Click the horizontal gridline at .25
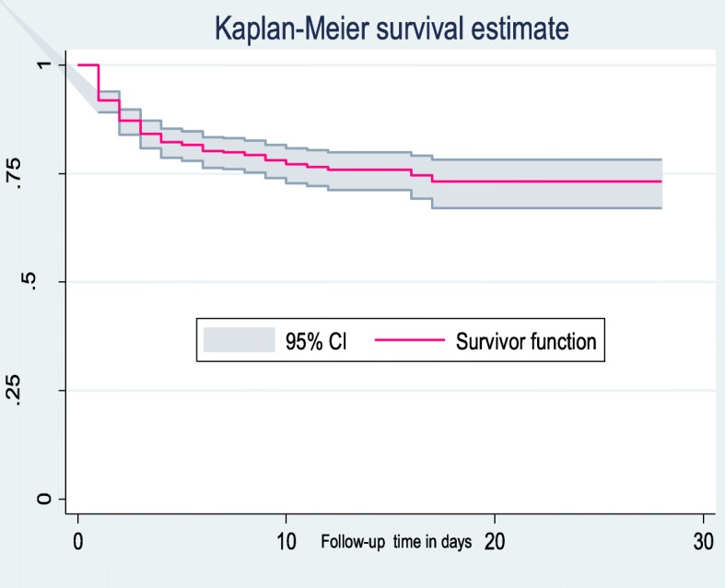Screen dimensions: 725x588 coord(387,391)
